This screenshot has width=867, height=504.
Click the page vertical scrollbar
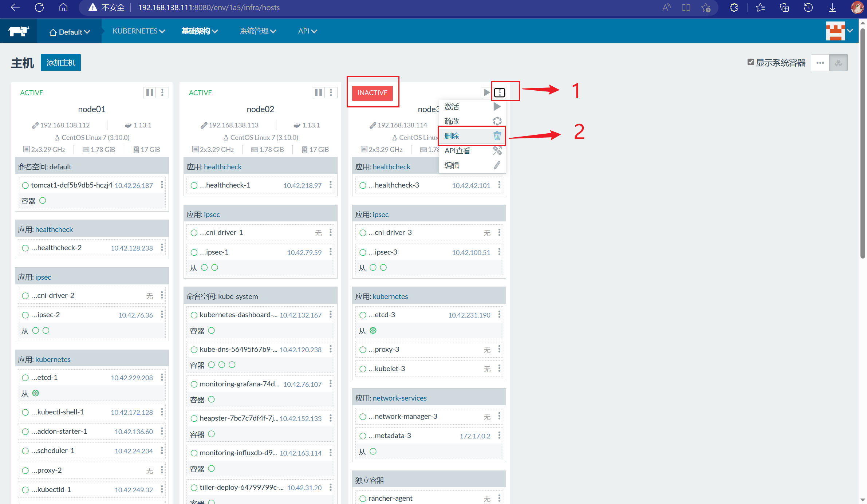tap(863, 146)
